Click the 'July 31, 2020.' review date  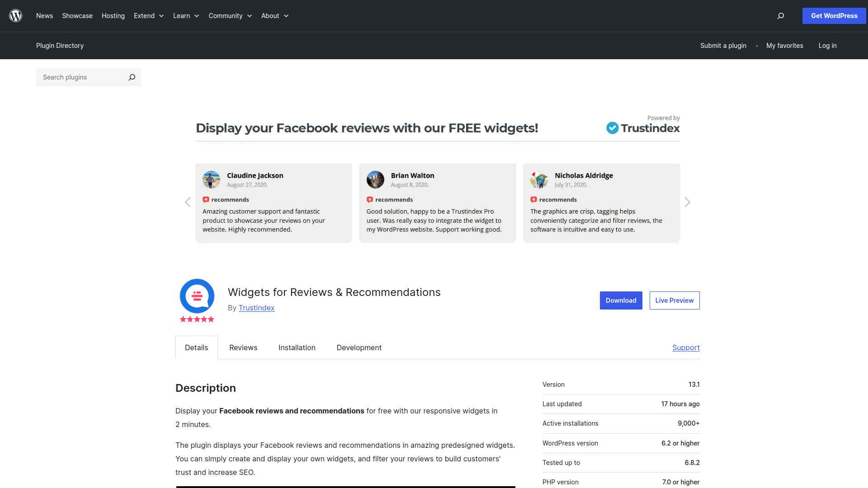pos(571,185)
